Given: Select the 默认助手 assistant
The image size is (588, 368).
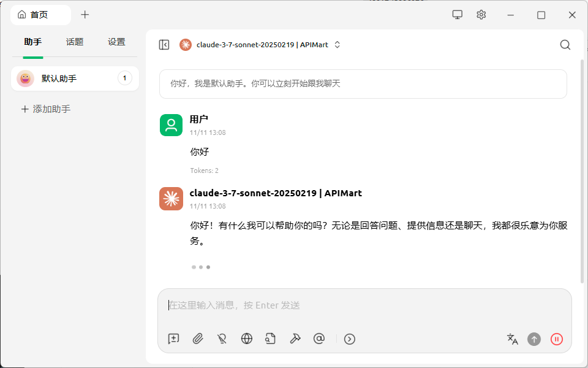Looking at the screenshot, I should tap(75, 79).
